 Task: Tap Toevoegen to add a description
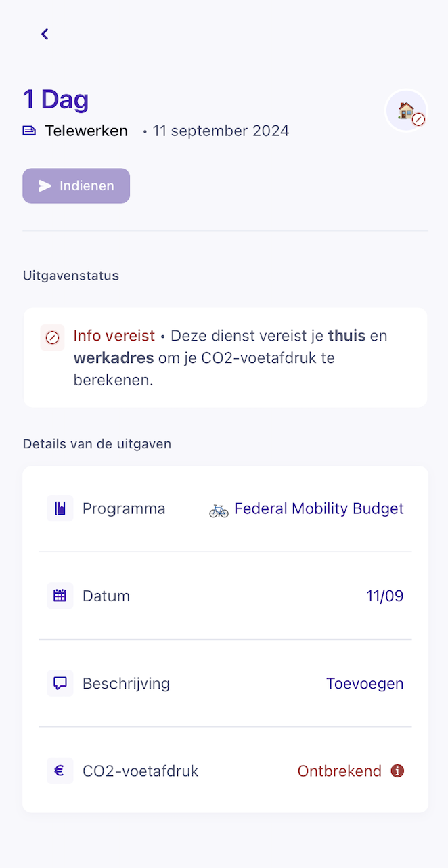[x=365, y=683]
